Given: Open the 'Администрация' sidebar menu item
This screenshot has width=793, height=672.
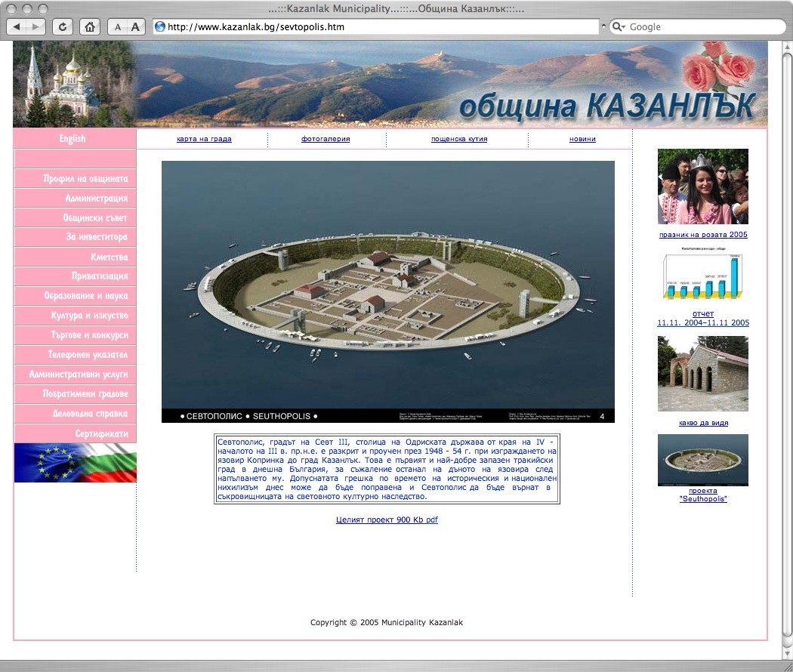Looking at the screenshot, I should click(x=96, y=198).
